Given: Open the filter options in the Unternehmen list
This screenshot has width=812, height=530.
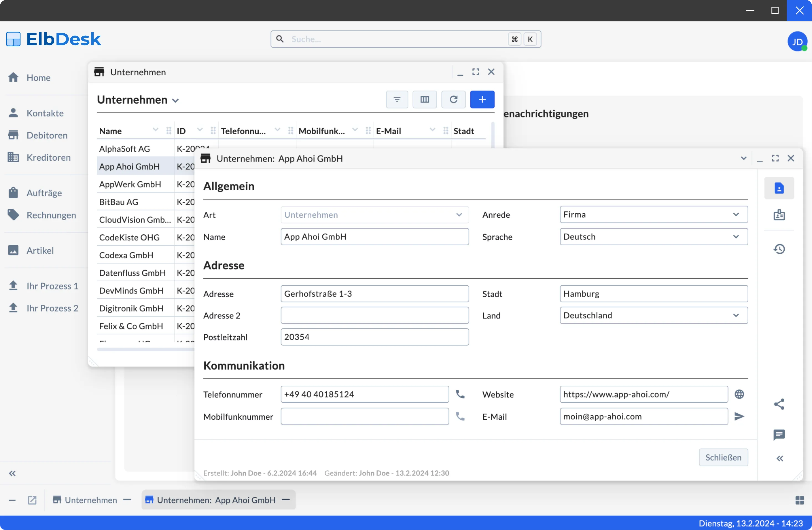Looking at the screenshot, I should pyautogui.click(x=397, y=99).
